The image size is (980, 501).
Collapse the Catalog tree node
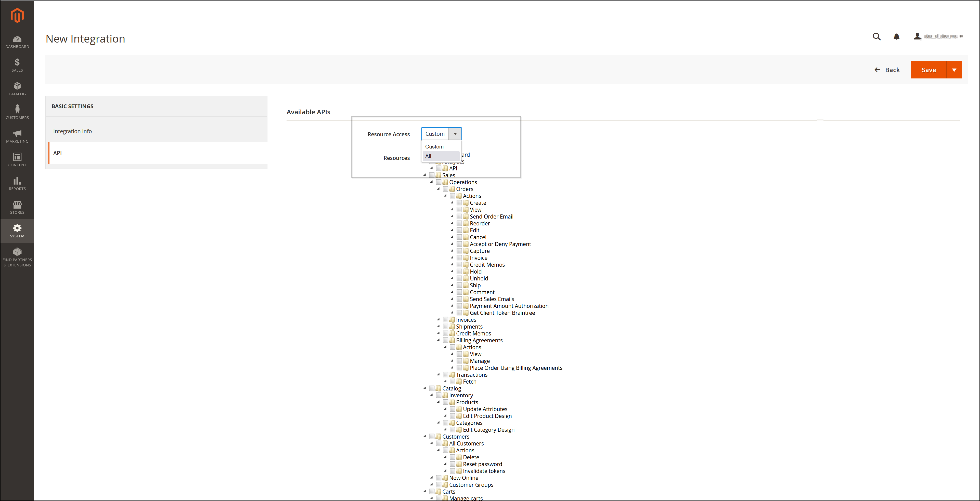pyautogui.click(x=424, y=388)
